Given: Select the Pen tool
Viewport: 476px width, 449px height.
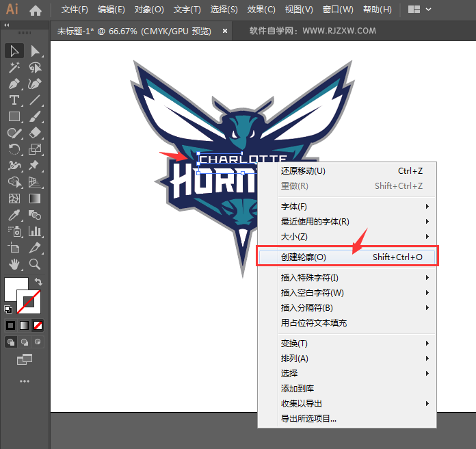Looking at the screenshot, I should [14, 84].
